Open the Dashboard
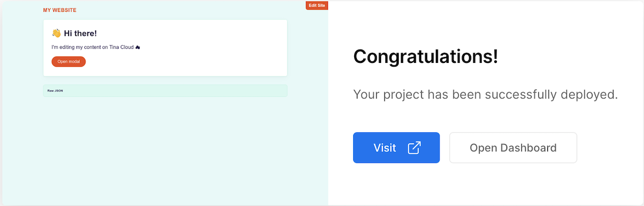Screen dimensions: 644x206 tap(513, 147)
